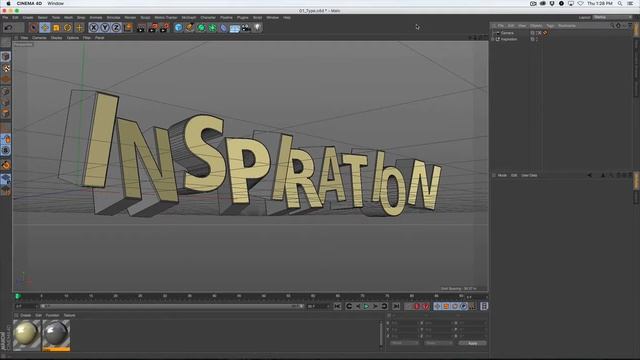Image resolution: width=640 pixels, height=360 pixels.
Task: Switch to Texture mode in left palette
Action: pos(6,68)
